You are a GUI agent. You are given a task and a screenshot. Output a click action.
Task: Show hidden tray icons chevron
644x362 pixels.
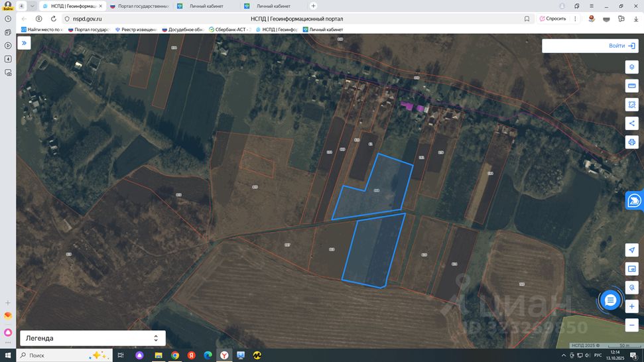(564, 355)
